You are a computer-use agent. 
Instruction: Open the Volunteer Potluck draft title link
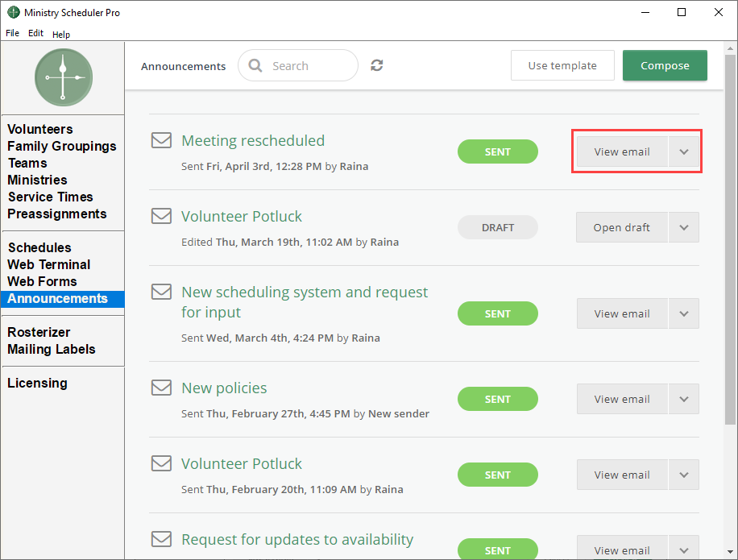(242, 216)
